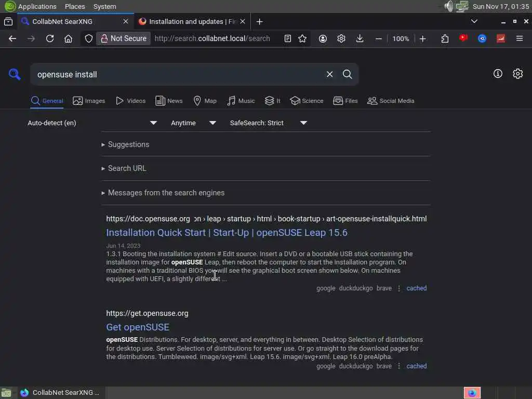
Task: Click the red chart extension icon
Action: click(x=501, y=38)
